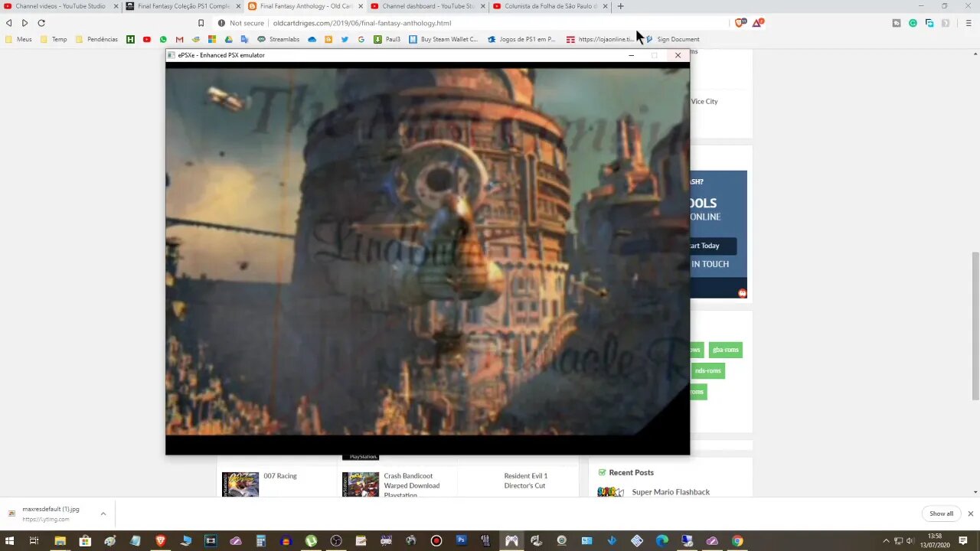980x551 pixels.
Task: Open the Paul3 bookmark
Action: pyautogui.click(x=387, y=39)
